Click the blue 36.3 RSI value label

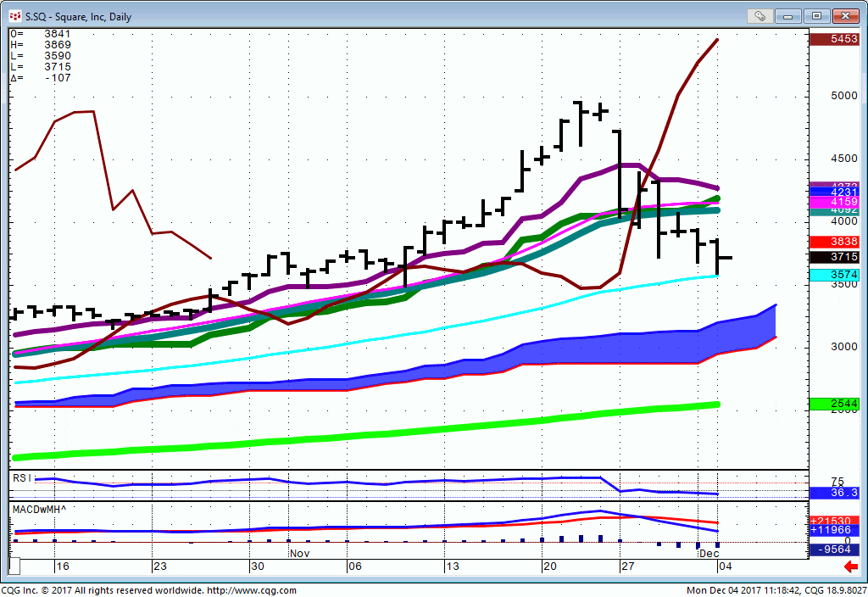[834, 493]
